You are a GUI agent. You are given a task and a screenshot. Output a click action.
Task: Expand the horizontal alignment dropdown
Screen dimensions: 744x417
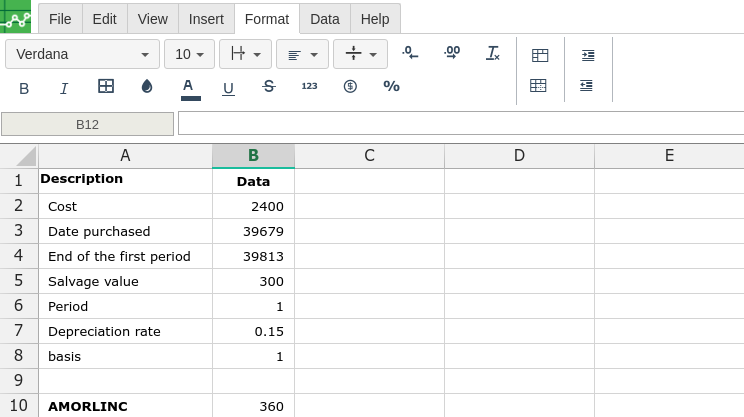(x=302, y=54)
